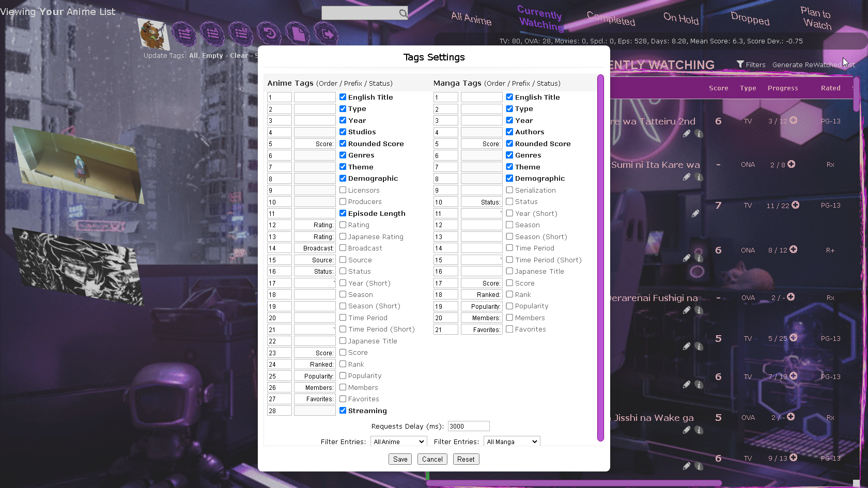Uncheck anime Streaming tag checkbox

(343, 410)
